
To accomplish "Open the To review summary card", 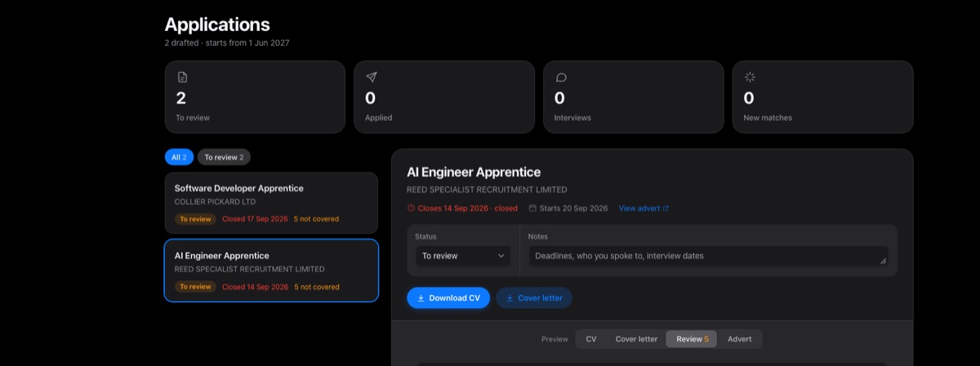I will tap(255, 96).
